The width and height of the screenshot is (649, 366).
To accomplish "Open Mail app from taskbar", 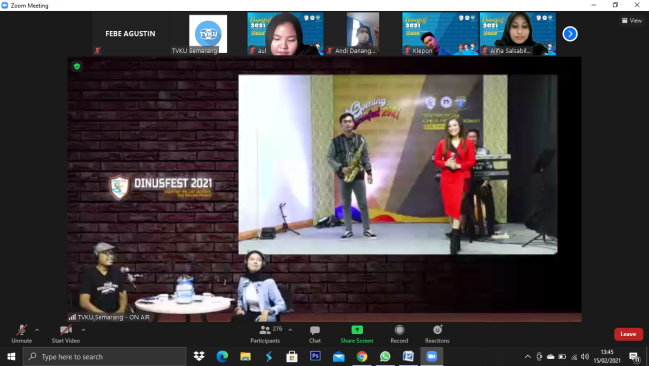I will (x=339, y=356).
